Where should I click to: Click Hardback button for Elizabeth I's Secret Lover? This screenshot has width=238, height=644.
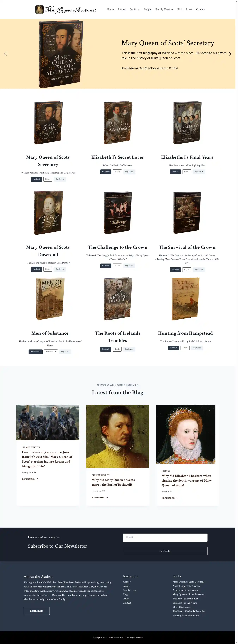[106, 172]
